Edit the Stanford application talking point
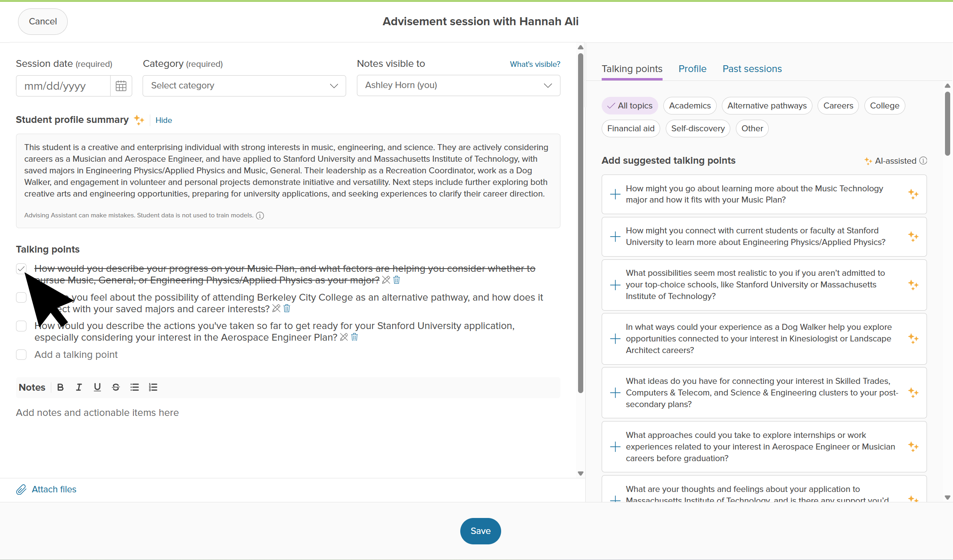Screen dimensions: 953x560 (344, 337)
